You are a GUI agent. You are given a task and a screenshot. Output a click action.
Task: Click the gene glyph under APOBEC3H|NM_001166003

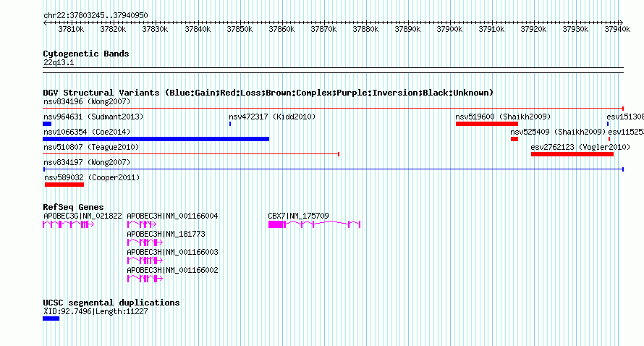[145, 261]
